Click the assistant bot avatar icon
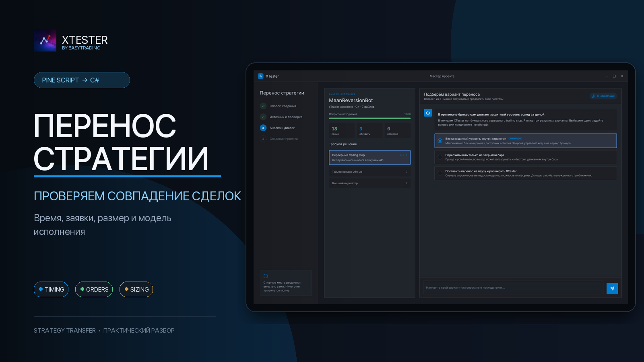The width and height of the screenshot is (644, 362). (x=428, y=113)
